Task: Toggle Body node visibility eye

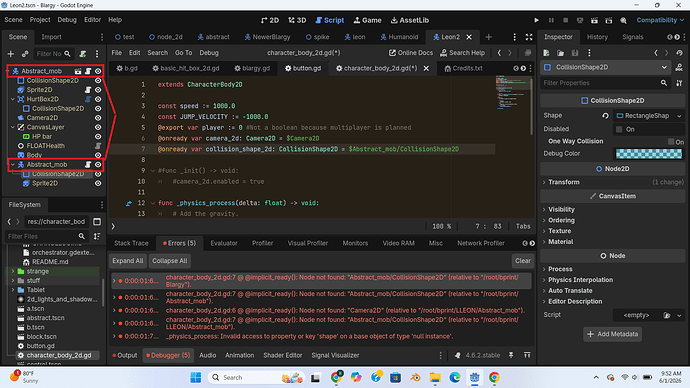Action: pyautogui.click(x=98, y=155)
